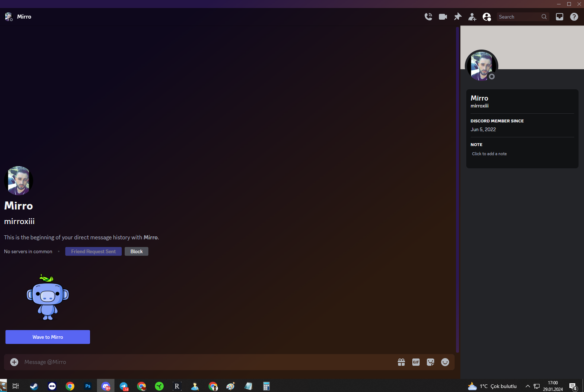Open Telegram from the taskbar
Image resolution: width=584 pixels, height=392 pixels.
pyautogui.click(x=124, y=386)
